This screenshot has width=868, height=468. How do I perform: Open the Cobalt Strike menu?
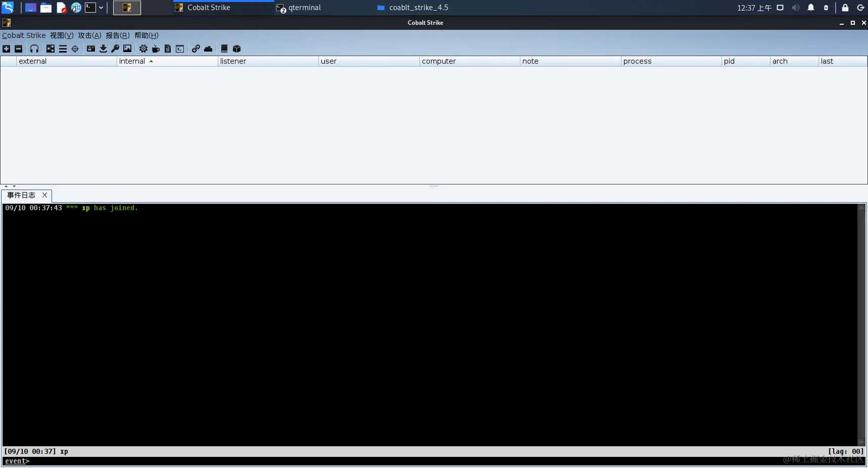coord(24,35)
